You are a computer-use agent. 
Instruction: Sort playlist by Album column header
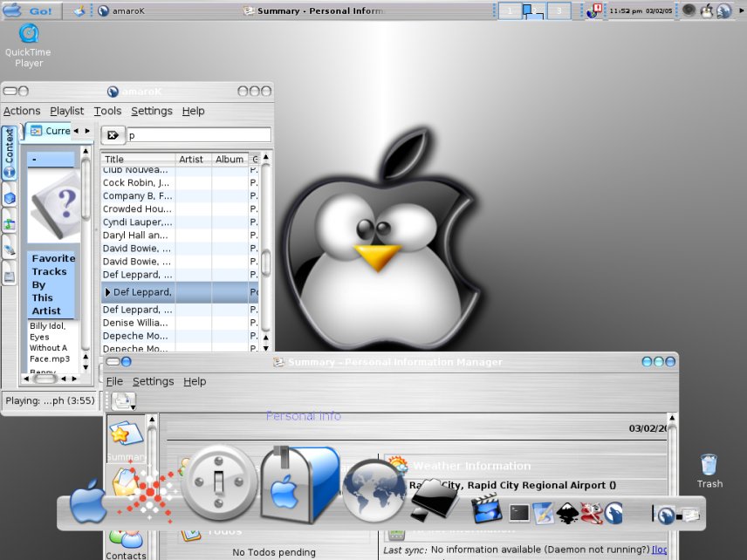[x=230, y=159]
